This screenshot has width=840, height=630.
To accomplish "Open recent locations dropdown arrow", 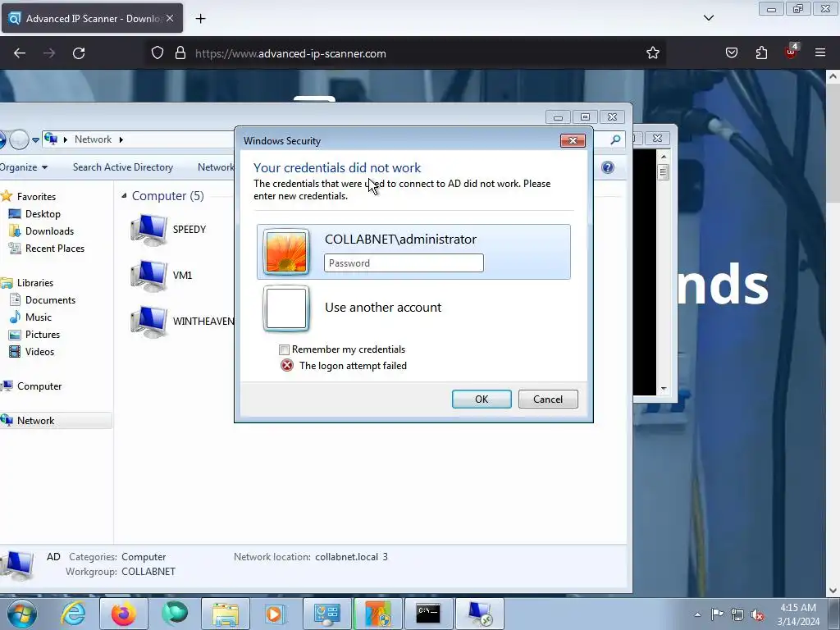I will pyautogui.click(x=35, y=139).
